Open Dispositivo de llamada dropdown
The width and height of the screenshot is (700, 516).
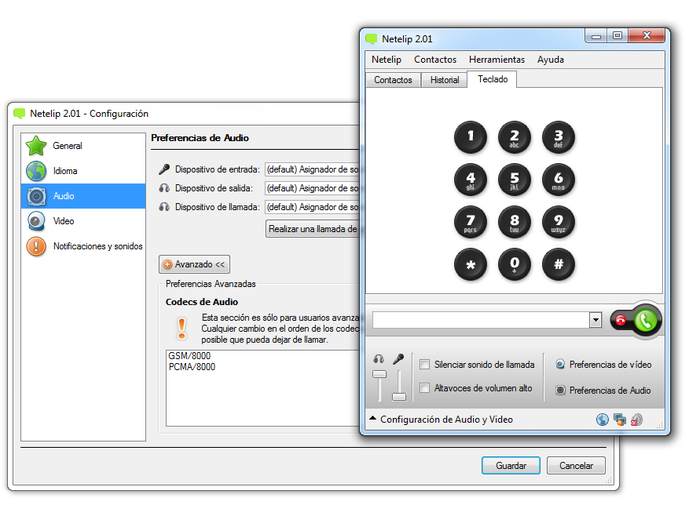312,207
